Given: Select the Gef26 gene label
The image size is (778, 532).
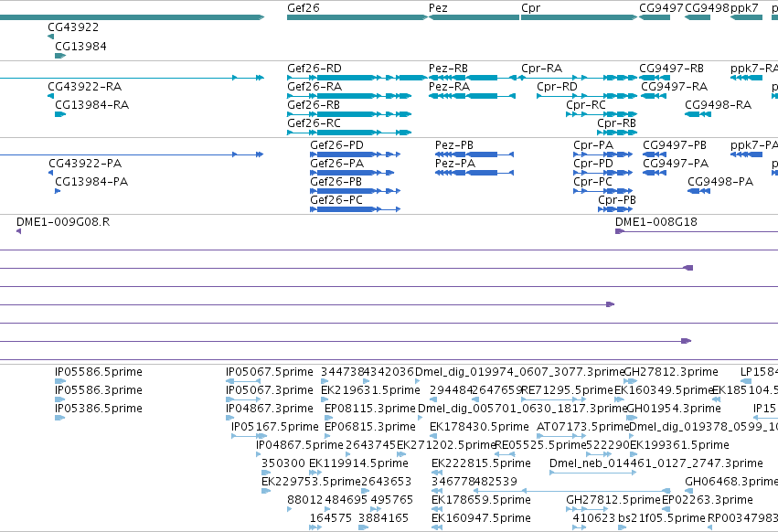Looking at the screenshot, I should (x=304, y=8).
